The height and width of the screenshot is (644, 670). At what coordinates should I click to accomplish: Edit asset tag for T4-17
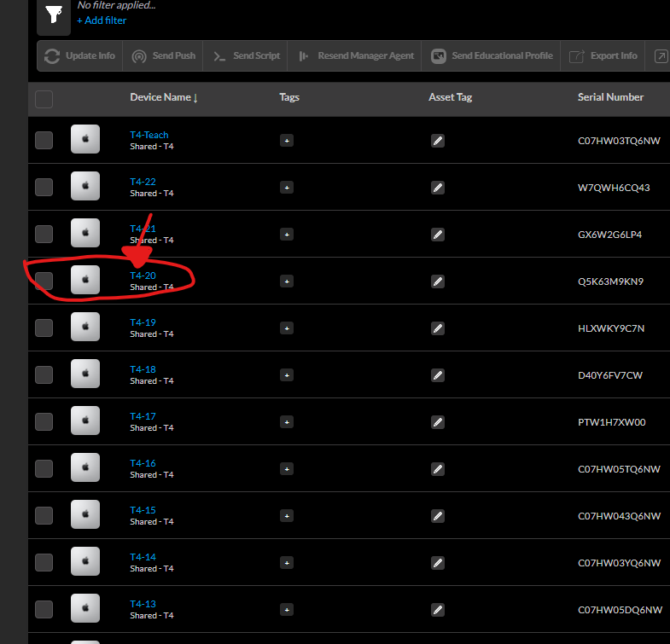tap(438, 422)
